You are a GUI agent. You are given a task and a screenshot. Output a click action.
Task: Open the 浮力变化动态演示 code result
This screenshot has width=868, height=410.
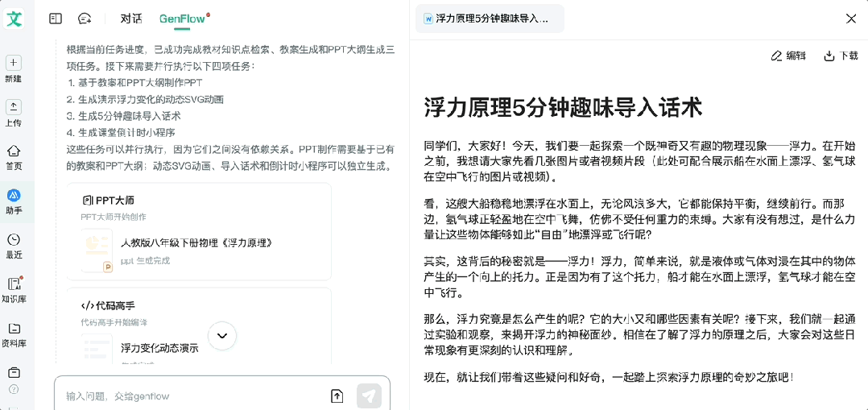point(159,348)
